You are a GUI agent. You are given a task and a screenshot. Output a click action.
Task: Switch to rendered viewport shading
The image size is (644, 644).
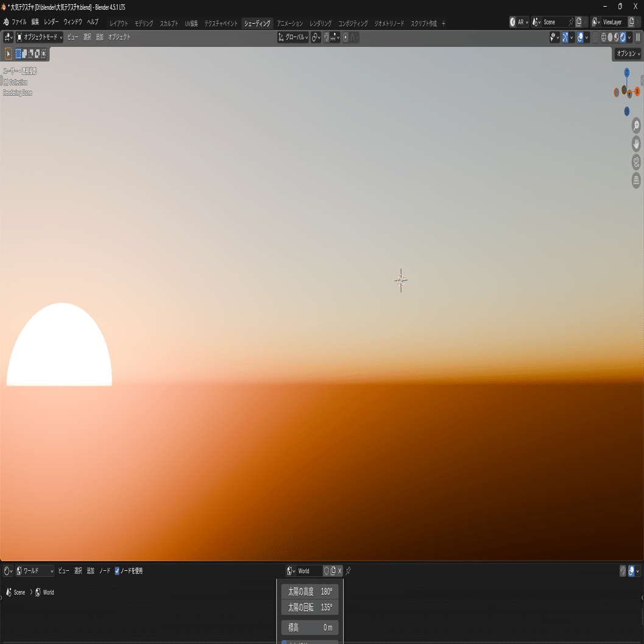click(623, 38)
